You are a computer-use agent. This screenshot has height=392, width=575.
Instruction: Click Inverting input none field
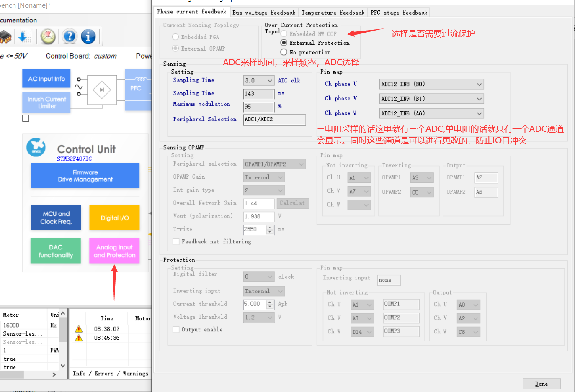pos(389,280)
